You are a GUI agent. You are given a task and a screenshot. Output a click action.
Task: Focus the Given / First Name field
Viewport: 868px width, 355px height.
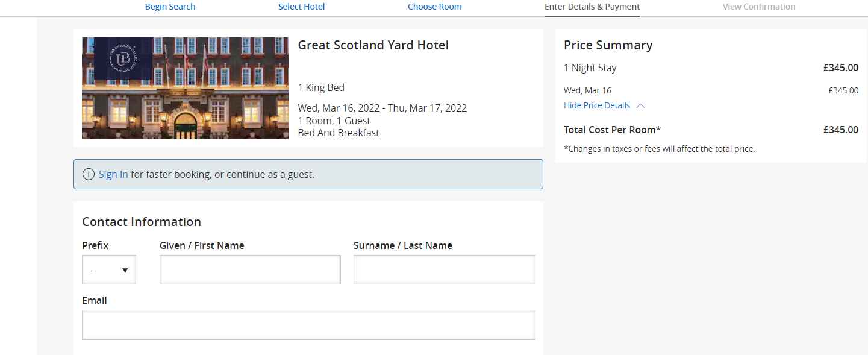tap(250, 270)
